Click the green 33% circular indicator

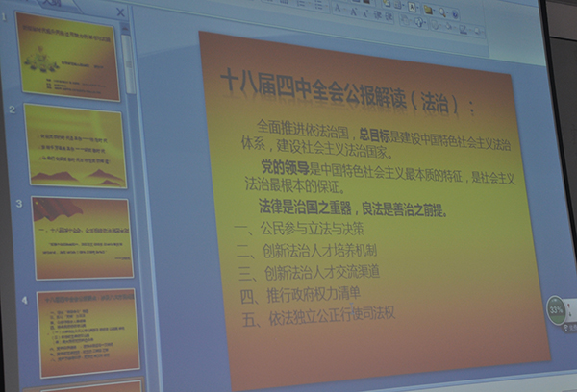click(556, 310)
